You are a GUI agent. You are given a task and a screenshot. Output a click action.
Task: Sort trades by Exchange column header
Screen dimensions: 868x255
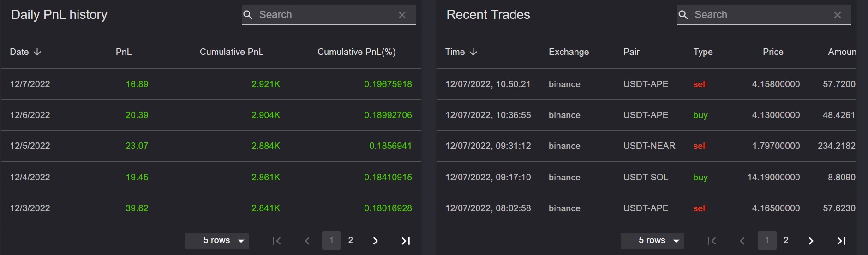point(569,52)
